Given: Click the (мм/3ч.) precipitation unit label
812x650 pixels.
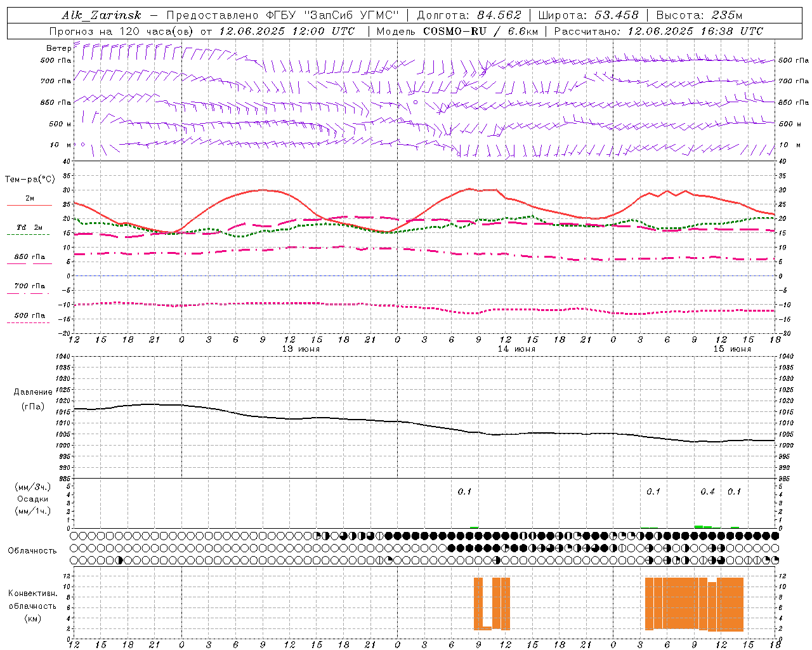Looking at the screenshot, I should coord(33,487).
